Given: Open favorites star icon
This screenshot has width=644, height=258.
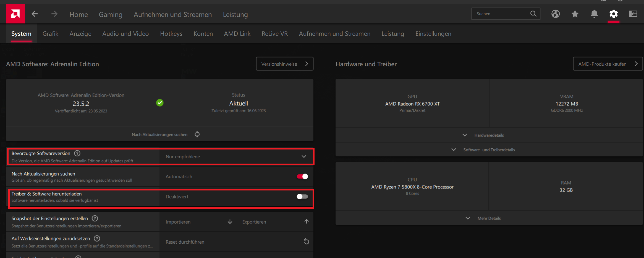Looking at the screenshot, I should click(575, 14).
